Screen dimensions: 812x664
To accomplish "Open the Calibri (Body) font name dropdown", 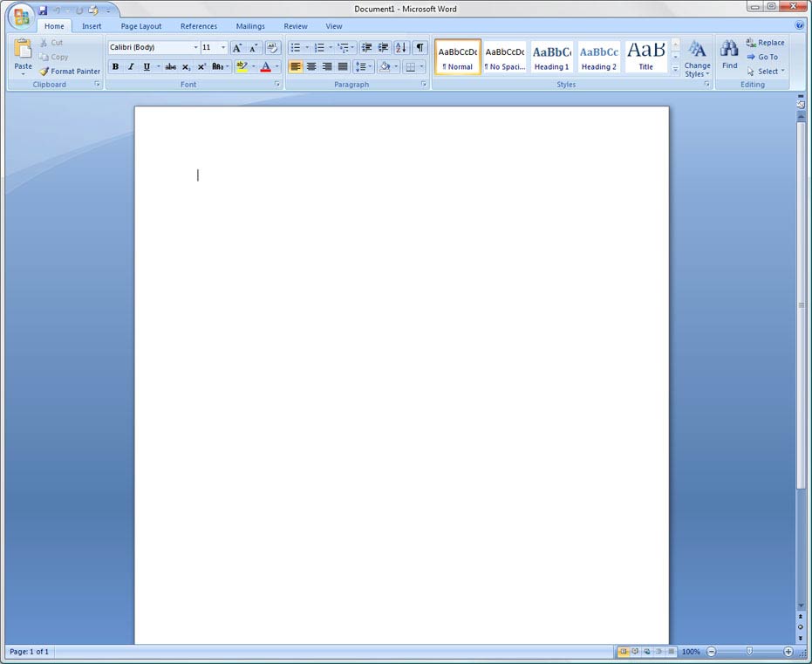I will [195, 48].
